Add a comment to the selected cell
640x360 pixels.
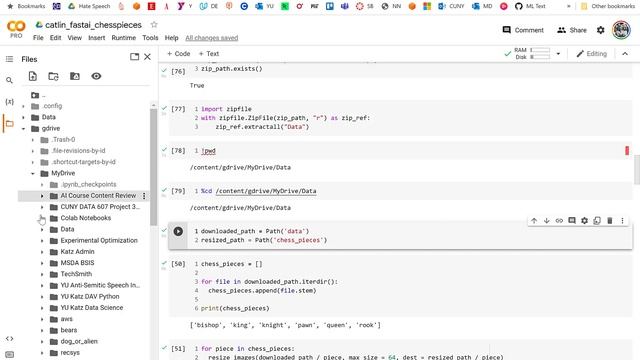[572, 221]
